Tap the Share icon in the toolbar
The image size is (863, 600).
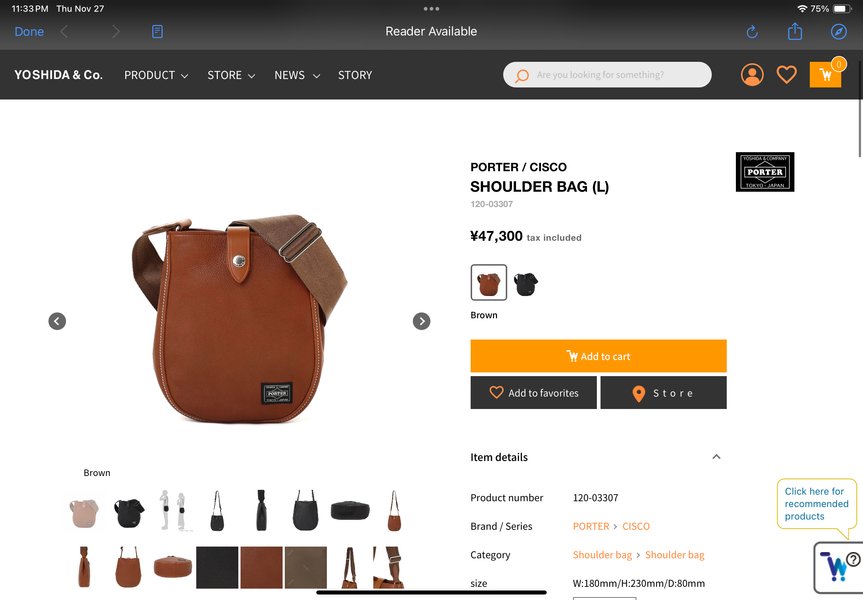click(x=795, y=31)
